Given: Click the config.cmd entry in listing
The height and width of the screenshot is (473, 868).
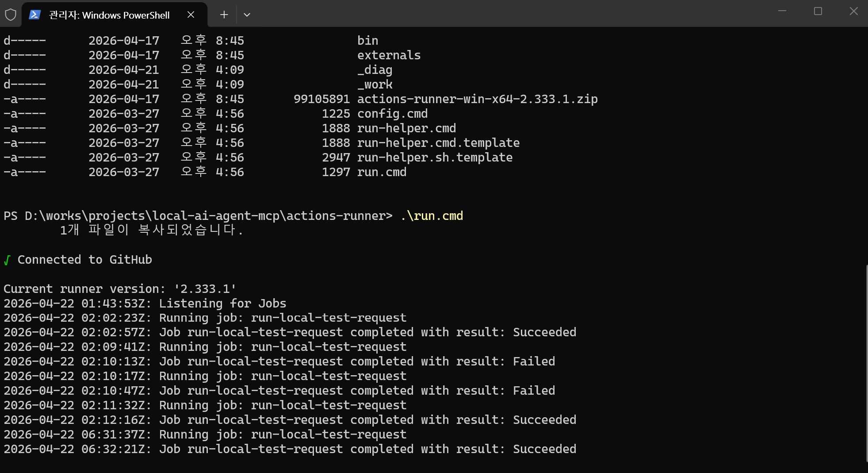Looking at the screenshot, I should point(392,114).
